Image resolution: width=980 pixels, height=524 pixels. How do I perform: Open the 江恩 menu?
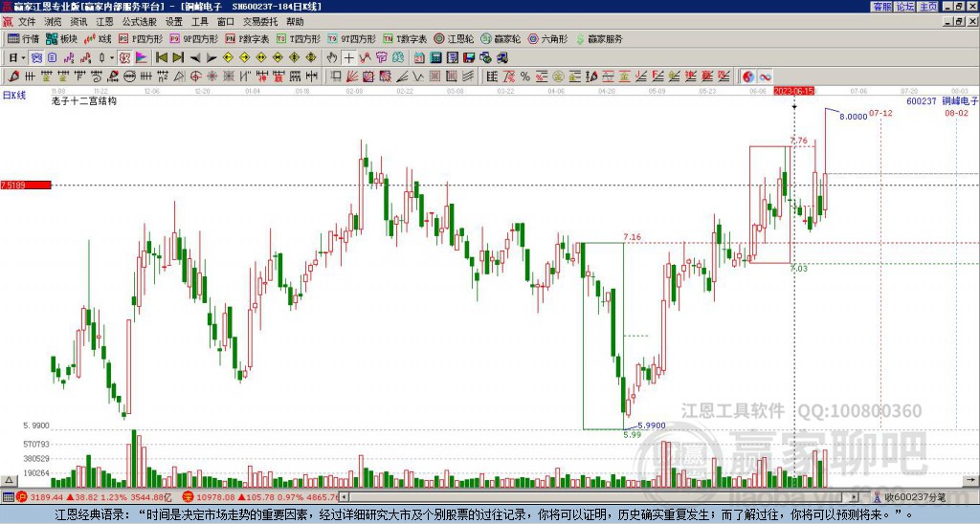[x=105, y=22]
